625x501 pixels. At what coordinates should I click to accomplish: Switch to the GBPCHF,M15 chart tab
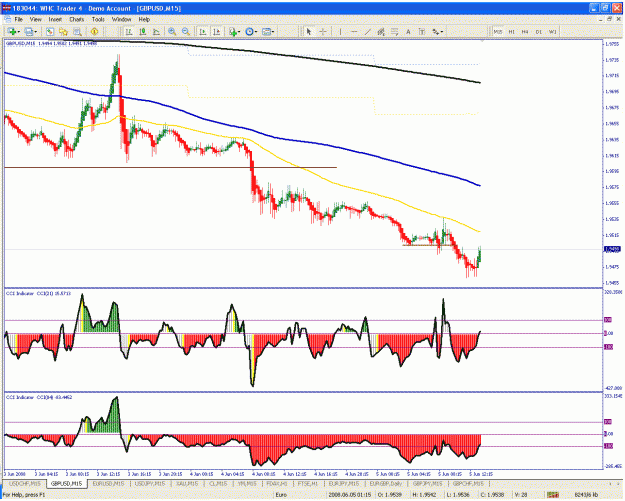[x=468, y=483]
